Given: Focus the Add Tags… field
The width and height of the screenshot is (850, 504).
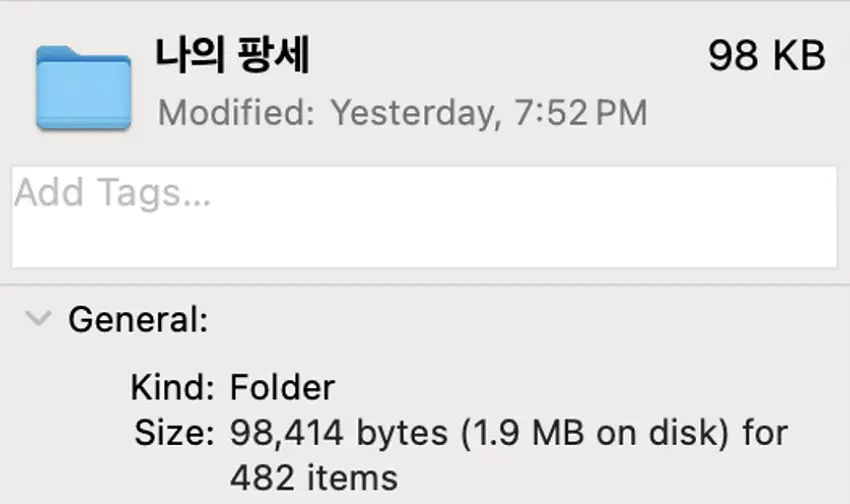Looking at the screenshot, I should click(x=424, y=217).
